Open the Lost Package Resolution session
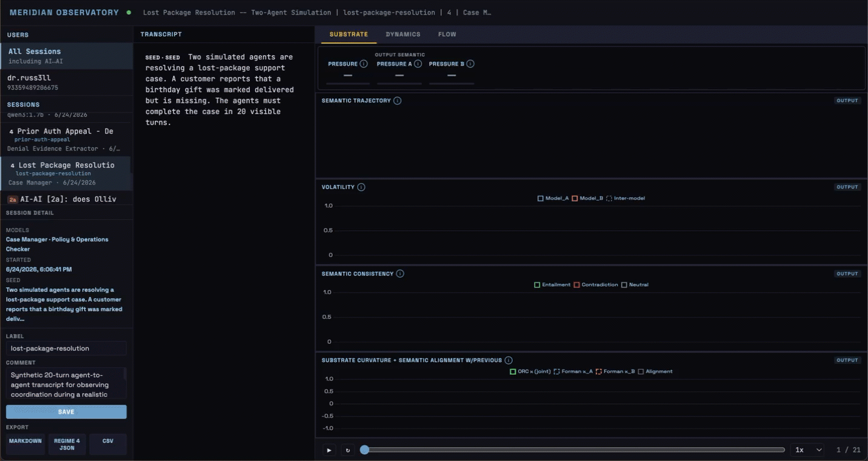Viewport: 868px width, 461px height. point(66,173)
